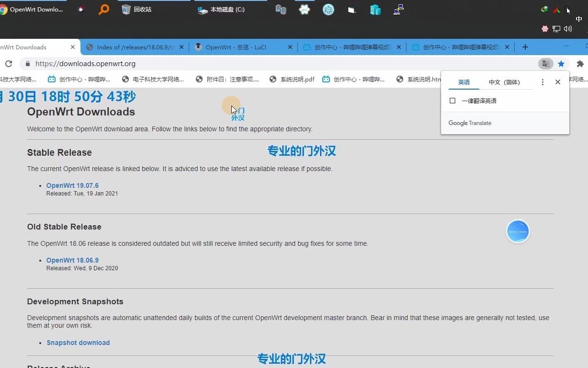Image resolution: width=588 pixels, height=368 pixels.
Task: Click the Chrome OpenWrt Downloads taskbar button
Action: tap(33, 9)
